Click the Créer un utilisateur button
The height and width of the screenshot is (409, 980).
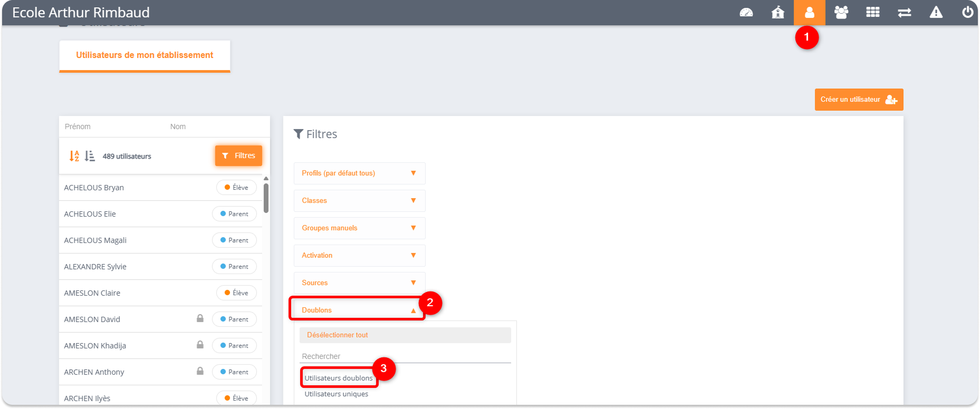pos(859,100)
